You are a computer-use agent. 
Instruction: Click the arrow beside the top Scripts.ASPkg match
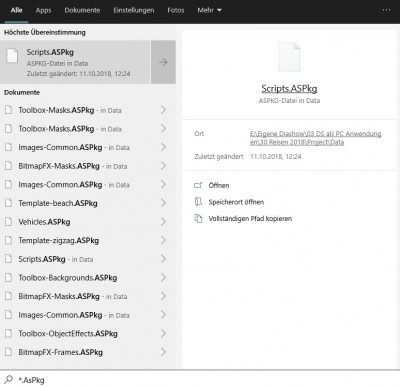tap(163, 62)
